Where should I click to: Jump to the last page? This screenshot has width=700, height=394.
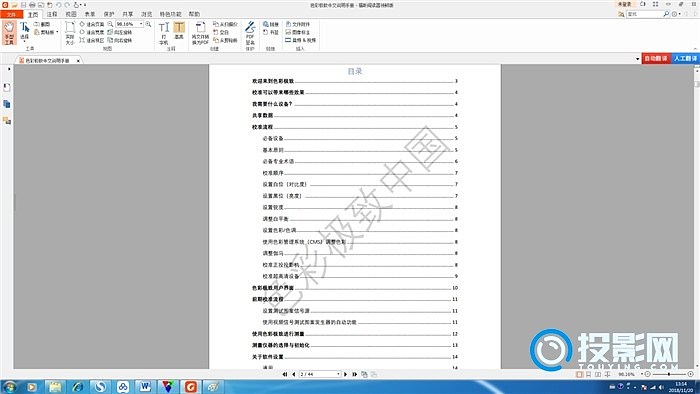click(x=354, y=374)
